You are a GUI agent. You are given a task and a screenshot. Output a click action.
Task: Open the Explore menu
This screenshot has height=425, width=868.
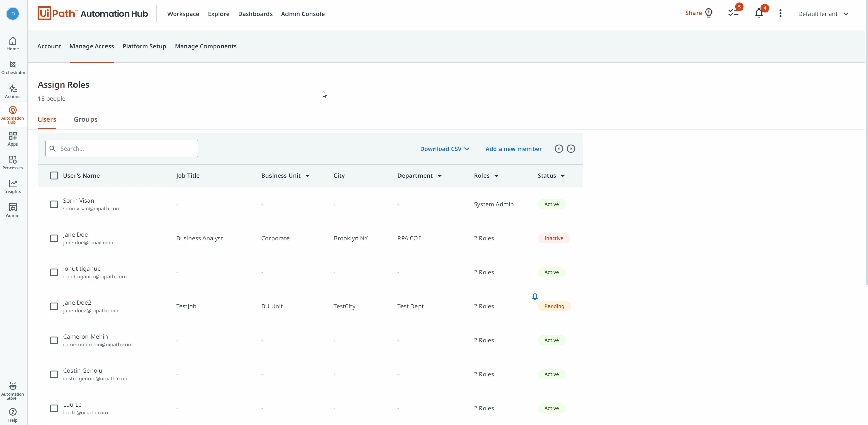point(218,14)
